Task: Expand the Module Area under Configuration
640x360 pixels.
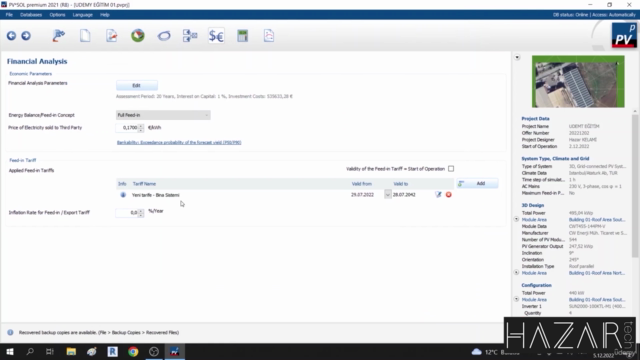Action: 516,299
